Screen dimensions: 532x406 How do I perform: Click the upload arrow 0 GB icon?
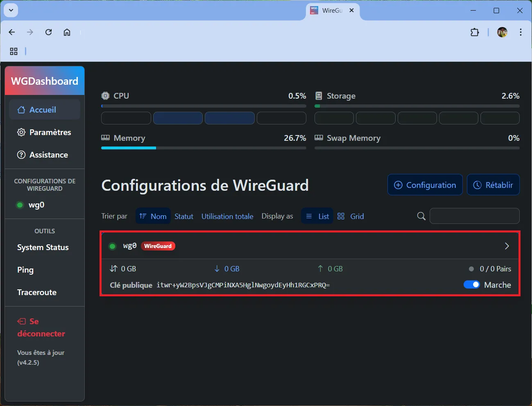(x=320, y=269)
